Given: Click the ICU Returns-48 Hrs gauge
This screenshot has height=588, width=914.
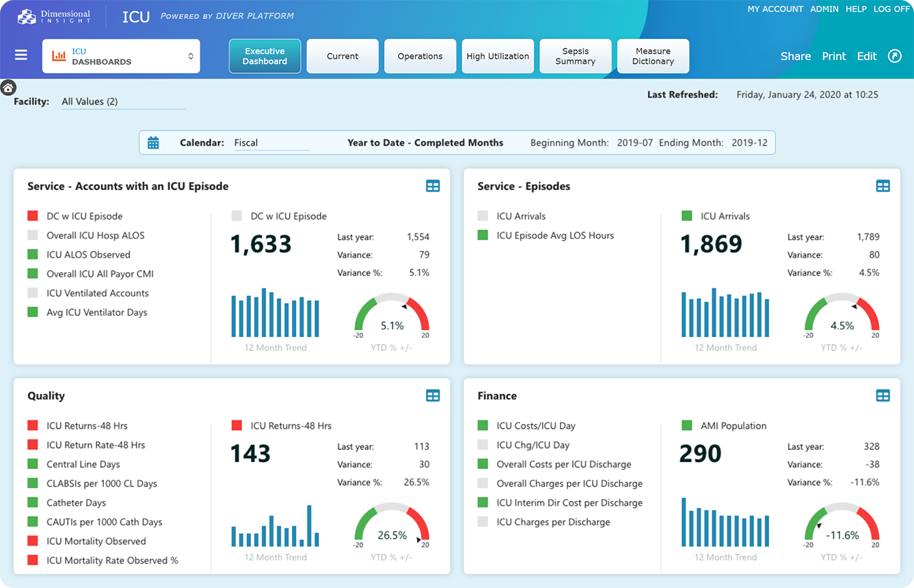Looking at the screenshot, I should pyautogui.click(x=392, y=526).
